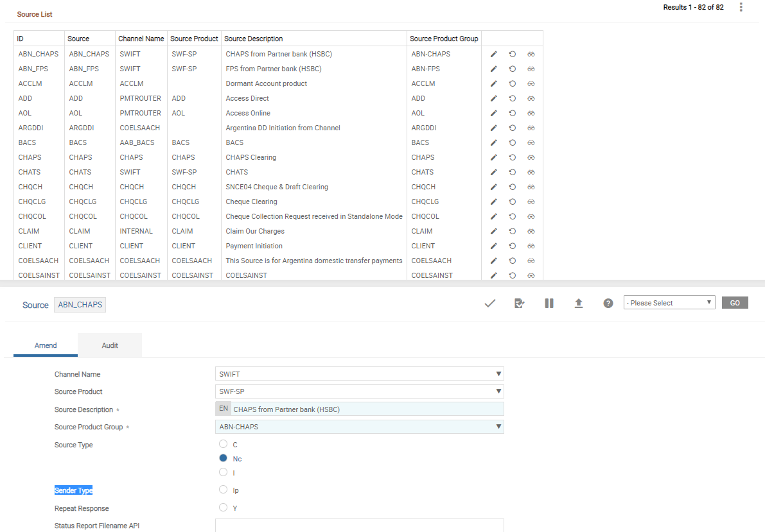
Task: Click the glasses view icon for CHATS row
Action: [x=531, y=172]
